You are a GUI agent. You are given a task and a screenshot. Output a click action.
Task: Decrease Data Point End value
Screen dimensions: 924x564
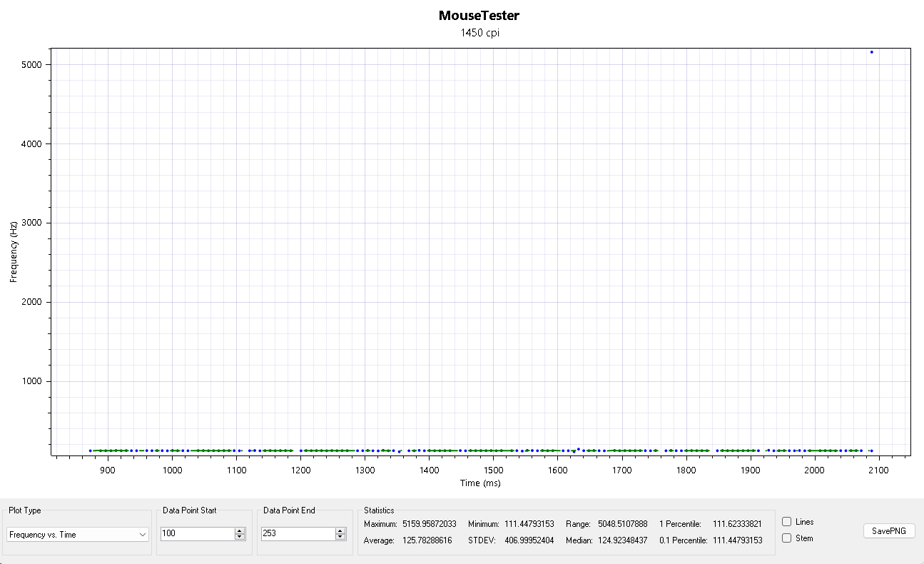coord(340,537)
